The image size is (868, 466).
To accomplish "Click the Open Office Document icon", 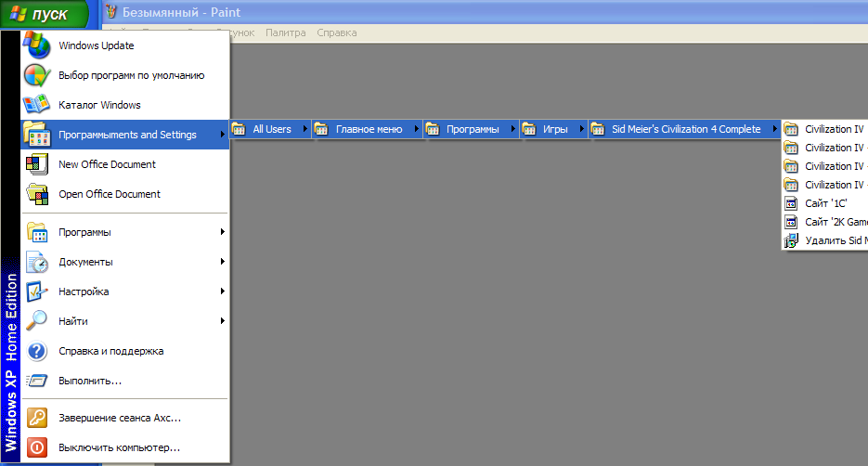I will (x=36, y=194).
